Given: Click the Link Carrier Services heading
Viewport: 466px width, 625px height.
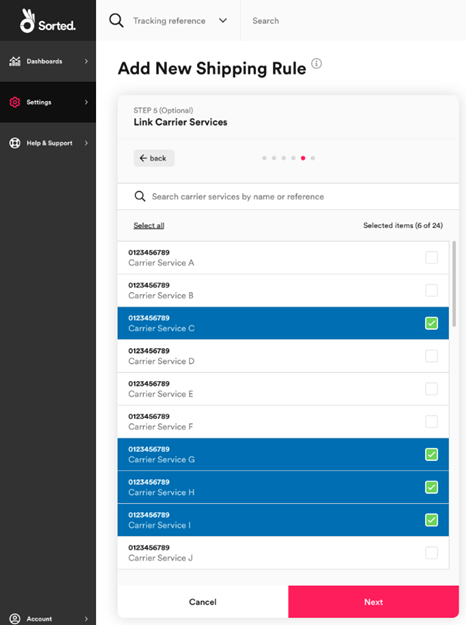Looking at the screenshot, I should pos(180,122).
